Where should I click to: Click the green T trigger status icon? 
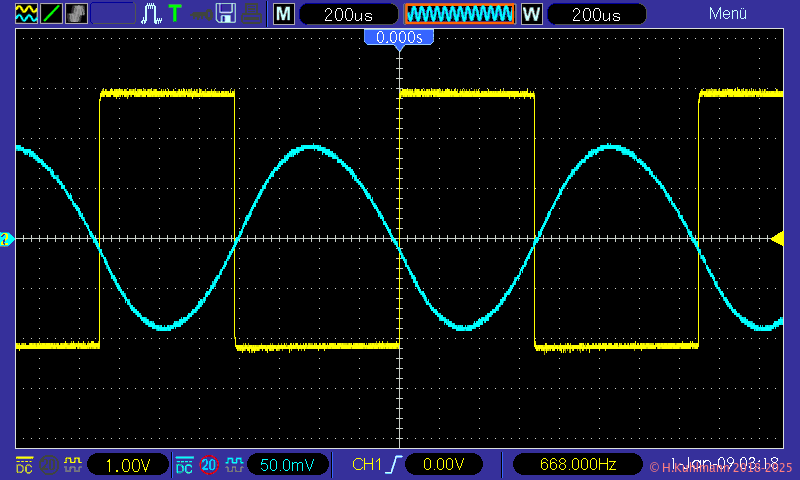[175, 14]
